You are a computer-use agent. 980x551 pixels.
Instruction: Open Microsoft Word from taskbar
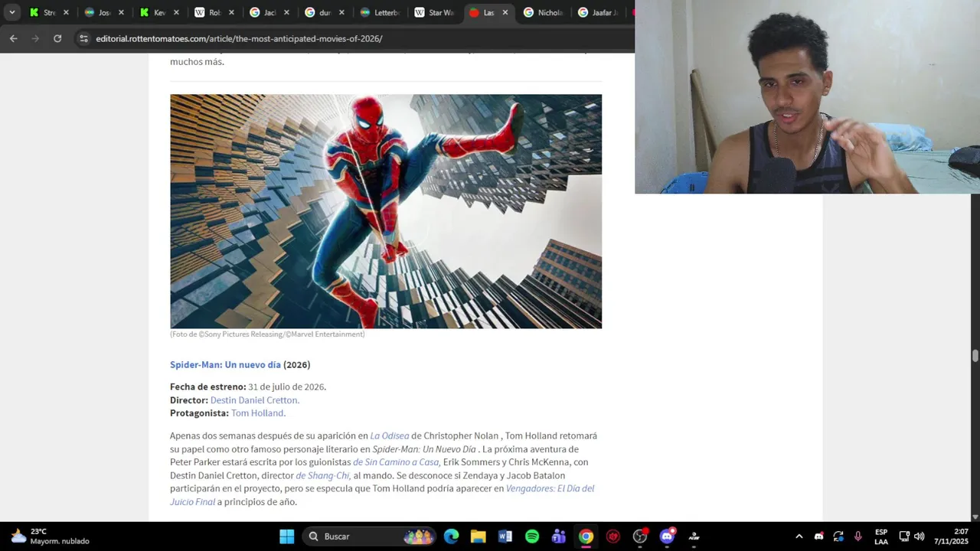[505, 536]
